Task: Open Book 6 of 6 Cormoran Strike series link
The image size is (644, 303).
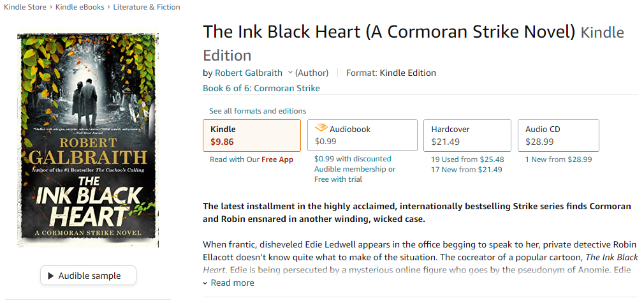Action: click(261, 88)
